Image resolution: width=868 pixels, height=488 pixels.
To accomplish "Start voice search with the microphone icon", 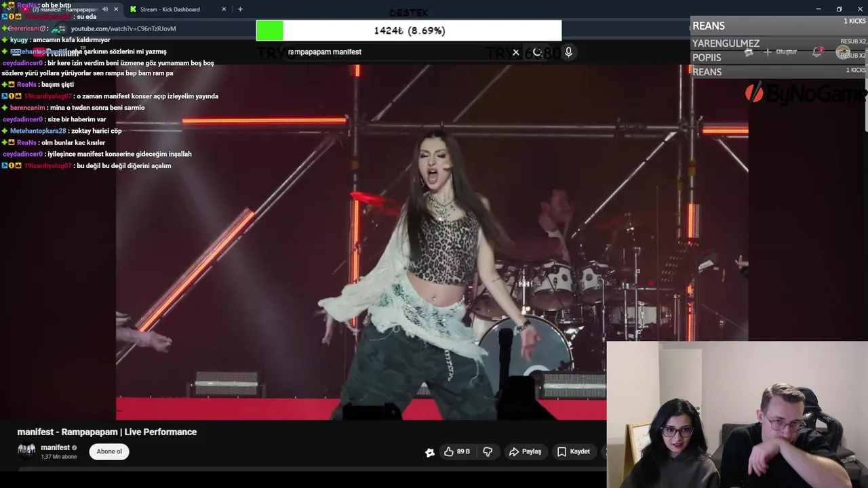I will 568,52.
